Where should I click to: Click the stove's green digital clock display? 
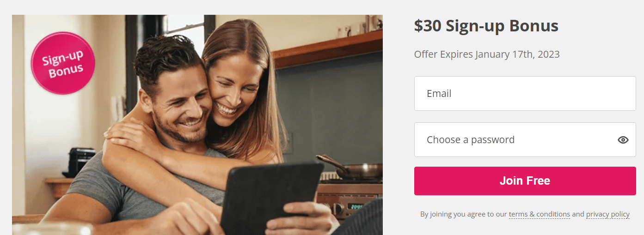(354, 207)
